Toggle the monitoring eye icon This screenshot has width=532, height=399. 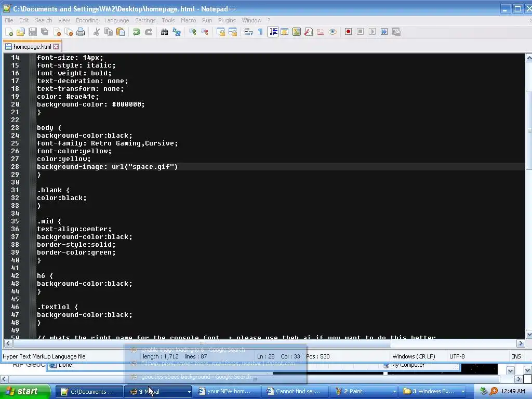click(x=332, y=32)
